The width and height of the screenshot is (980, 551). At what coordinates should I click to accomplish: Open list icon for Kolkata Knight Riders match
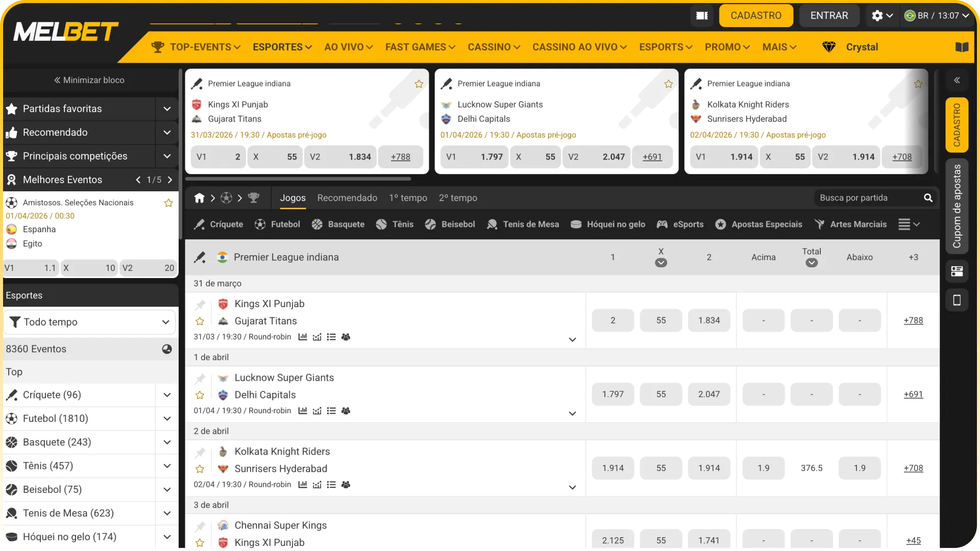coord(331,485)
